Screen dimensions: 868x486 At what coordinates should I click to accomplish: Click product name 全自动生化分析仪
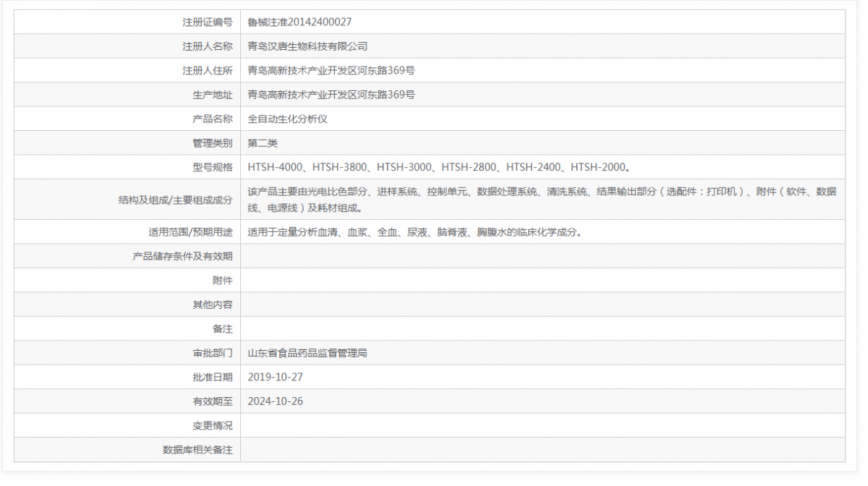tap(288, 119)
